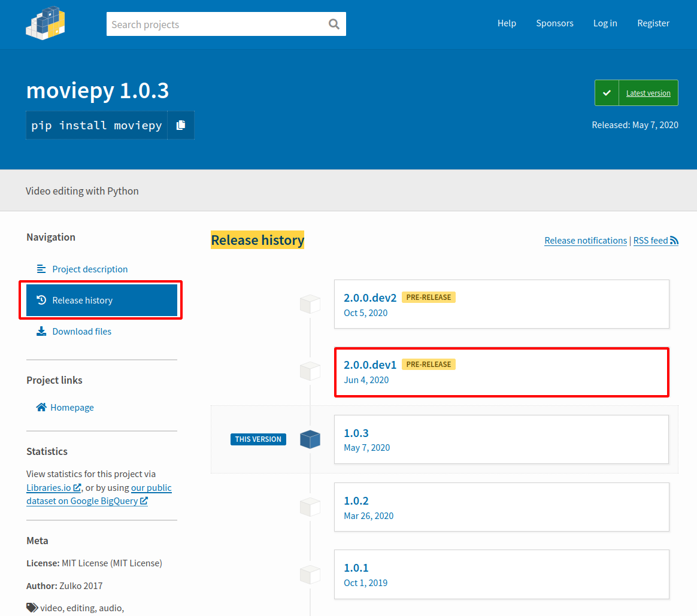Click the external-link icon after Libraries.io
This screenshot has width=697, height=616.
pyautogui.click(x=77, y=487)
